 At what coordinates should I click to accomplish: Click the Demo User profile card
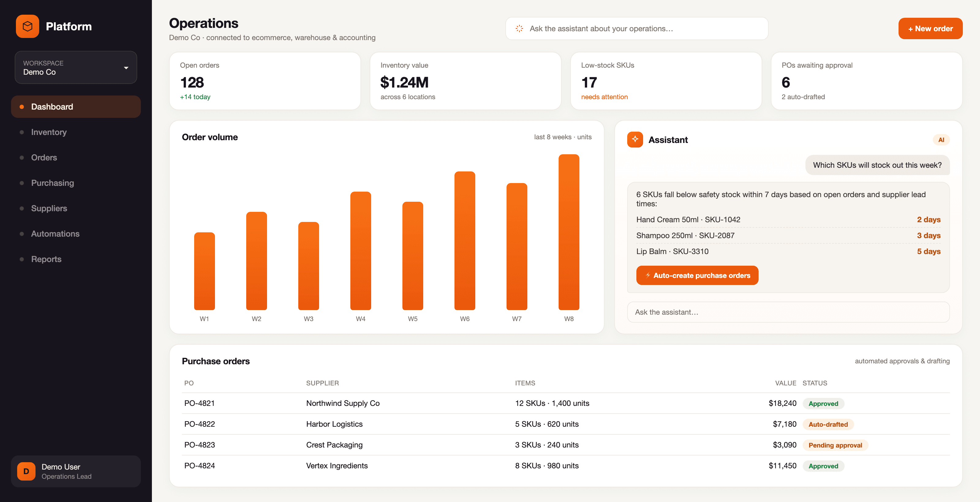click(76, 471)
